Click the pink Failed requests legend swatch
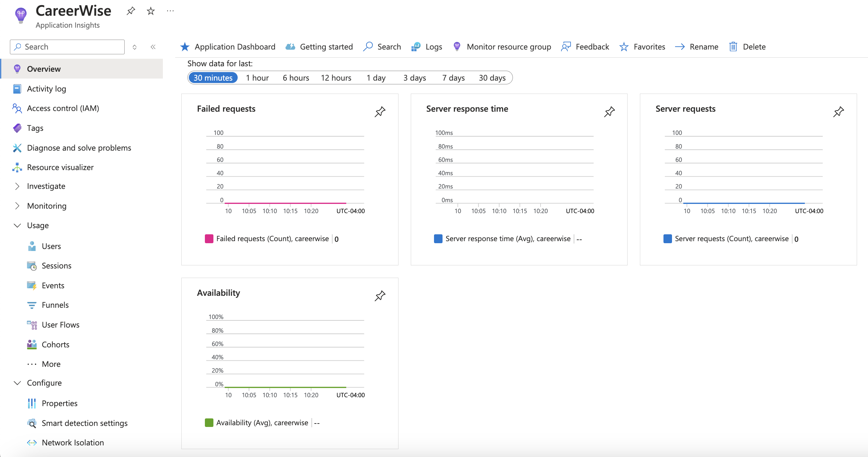This screenshot has height=457, width=868. click(x=209, y=239)
